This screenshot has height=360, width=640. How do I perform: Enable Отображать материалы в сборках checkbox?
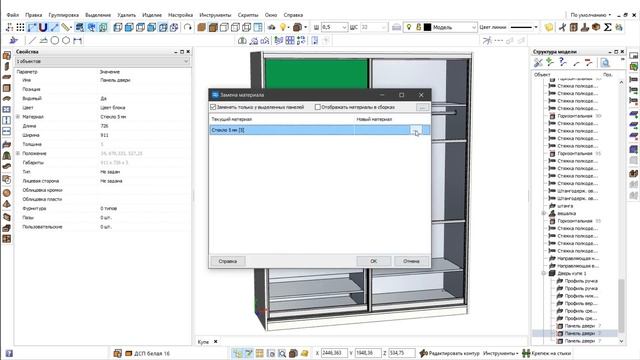pos(318,107)
